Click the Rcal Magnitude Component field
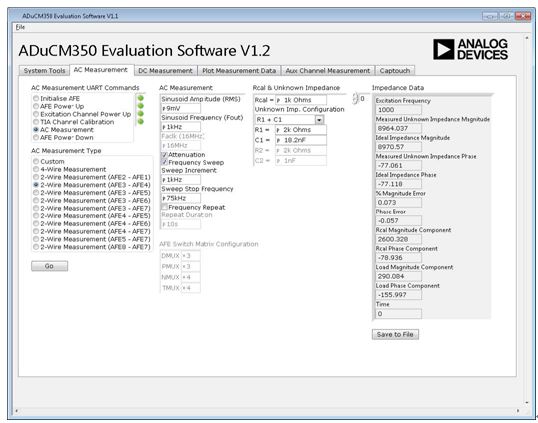This screenshot has height=423, width=538. (398, 239)
